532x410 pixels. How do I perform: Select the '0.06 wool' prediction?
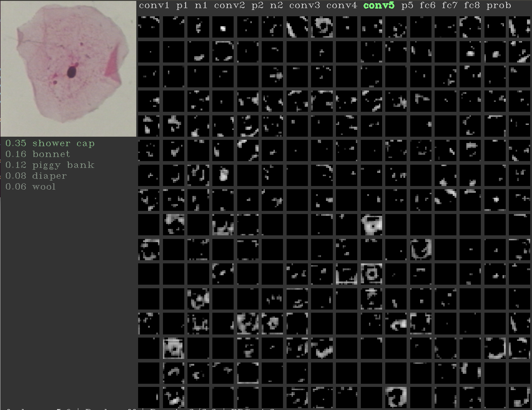(30, 187)
